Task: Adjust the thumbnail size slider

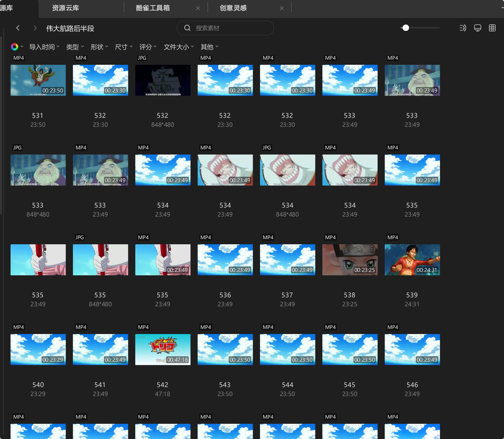Action: point(406,28)
